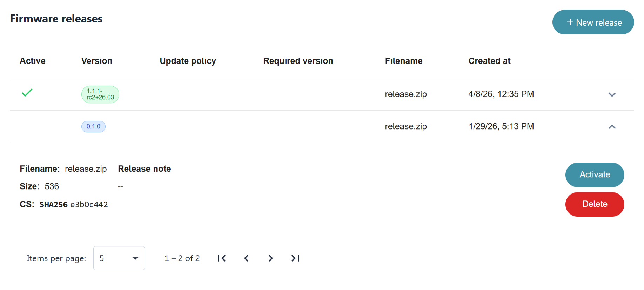Click the Version column header

[97, 61]
